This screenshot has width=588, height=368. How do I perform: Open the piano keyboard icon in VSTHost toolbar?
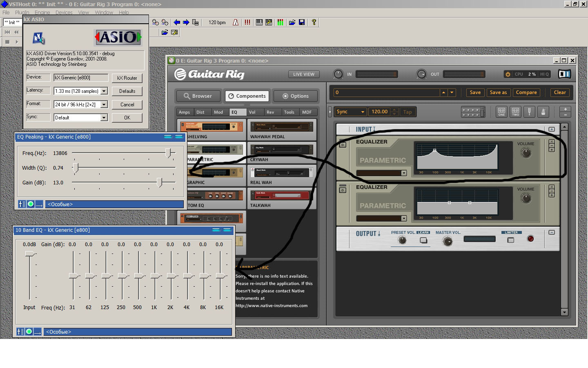[259, 22]
